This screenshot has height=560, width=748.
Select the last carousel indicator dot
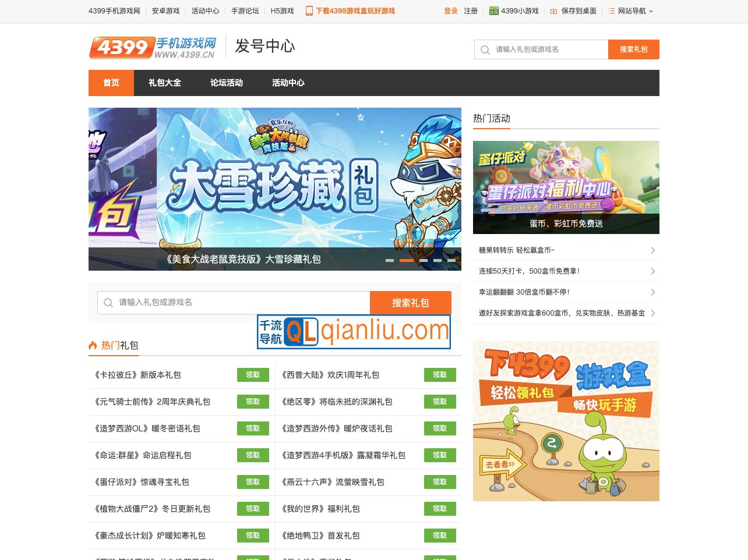tap(453, 260)
